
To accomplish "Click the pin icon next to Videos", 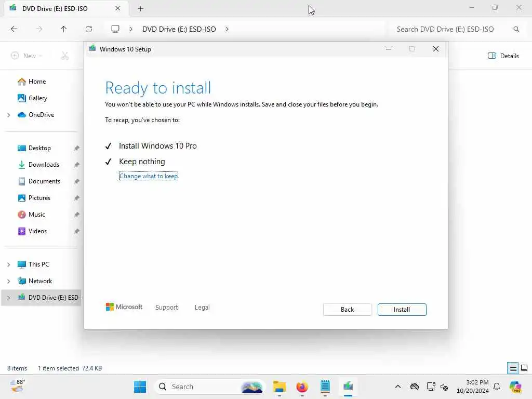I will pos(77,231).
